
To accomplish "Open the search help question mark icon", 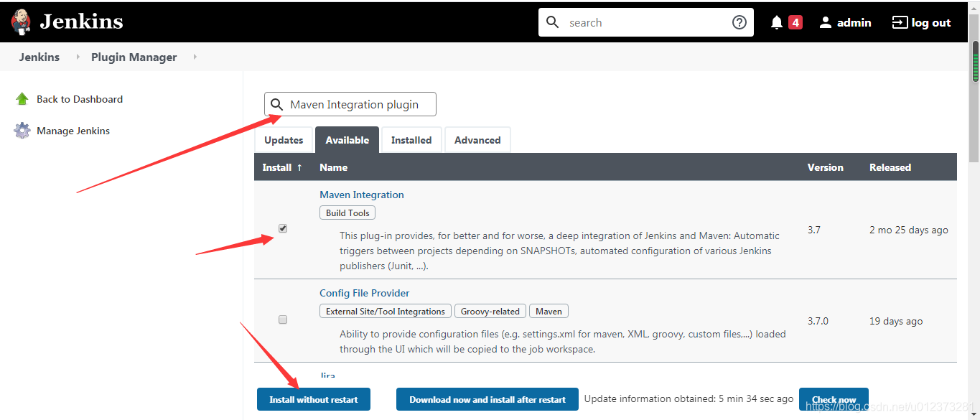I will point(739,22).
